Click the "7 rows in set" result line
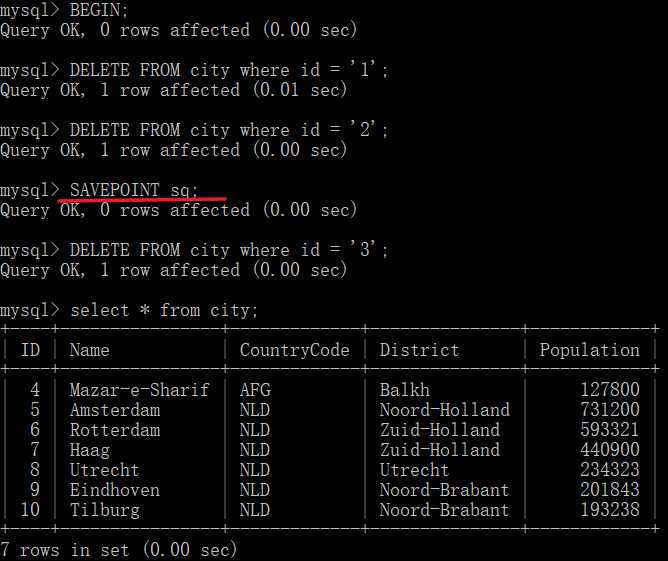 (x=118, y=549)
